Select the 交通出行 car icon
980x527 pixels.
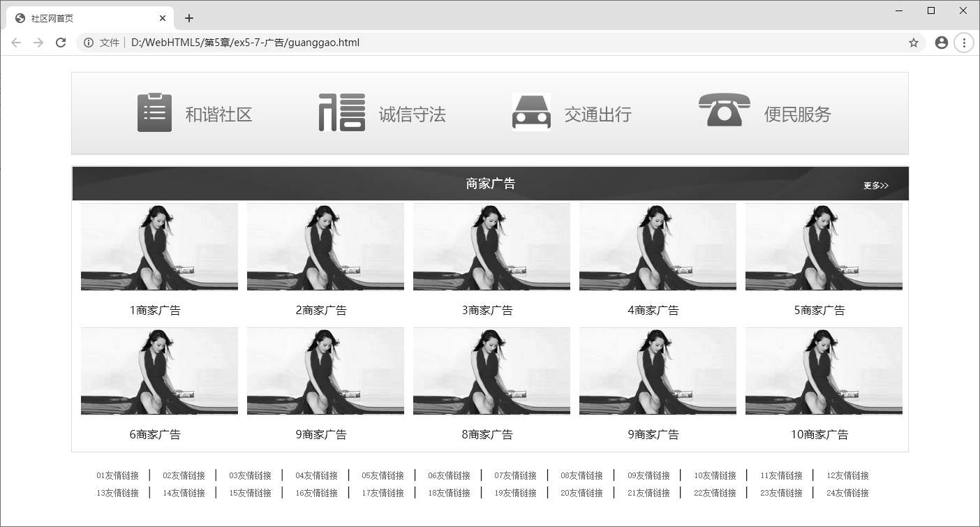[x=531, y=112]
